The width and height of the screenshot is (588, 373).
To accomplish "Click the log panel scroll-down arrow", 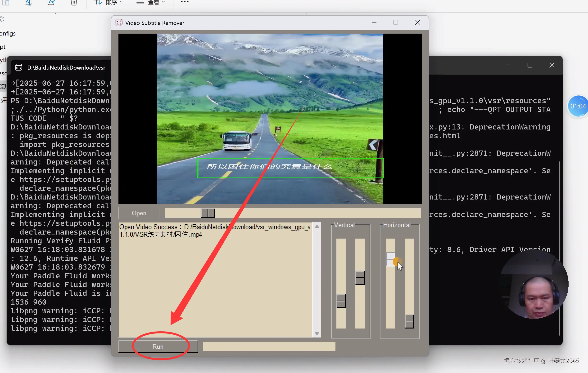I will 317,333.
